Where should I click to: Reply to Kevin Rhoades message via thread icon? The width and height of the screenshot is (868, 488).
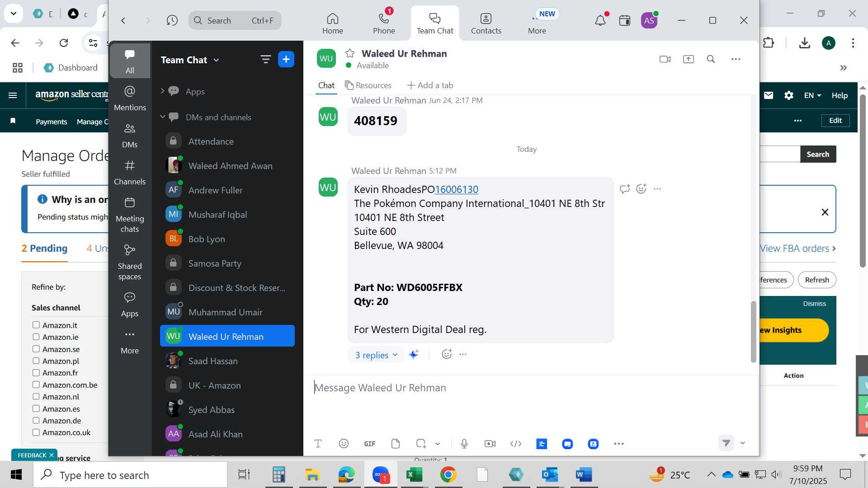point(625,189)
